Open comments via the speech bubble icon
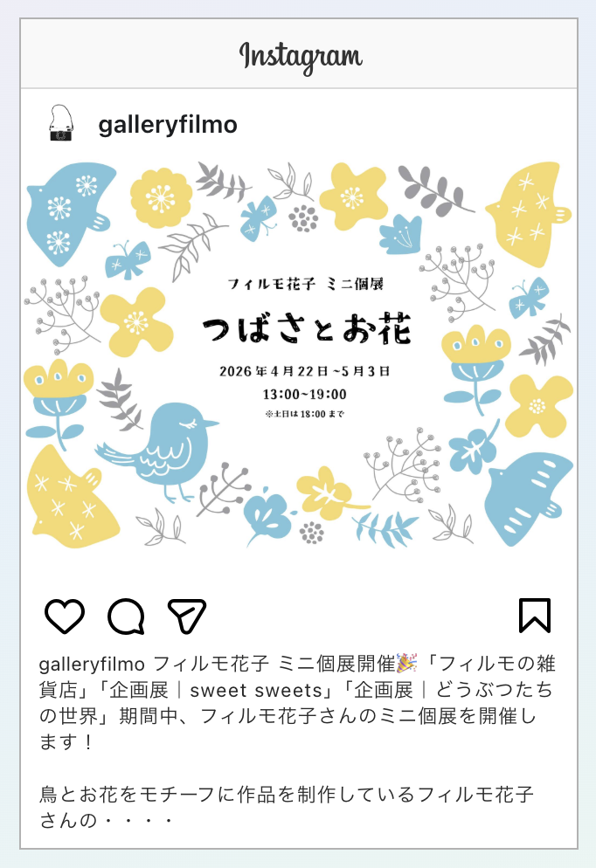Viewport: 596px width, 868px height. pyautogui.click(x=127, y=617)
